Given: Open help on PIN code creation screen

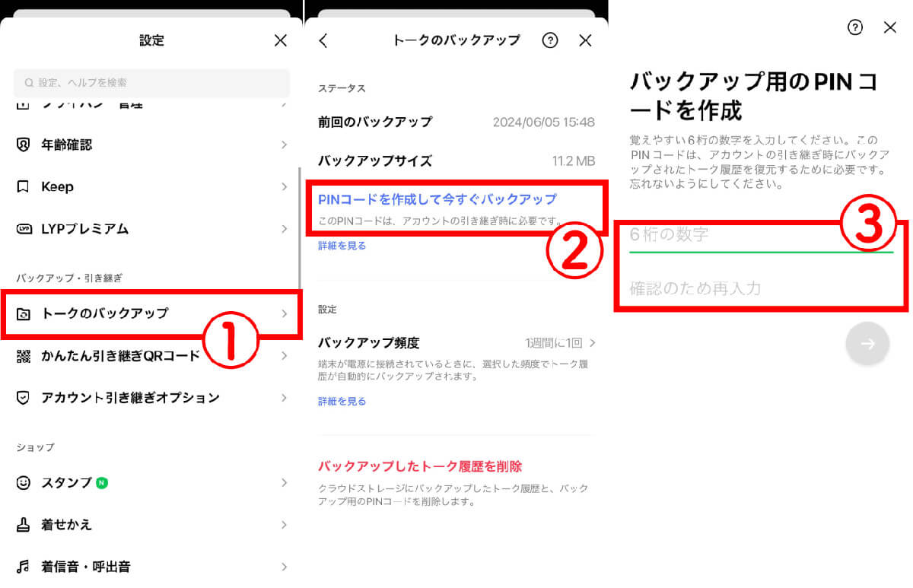Looking at the screenshot, I should click(x=855, y=27).
